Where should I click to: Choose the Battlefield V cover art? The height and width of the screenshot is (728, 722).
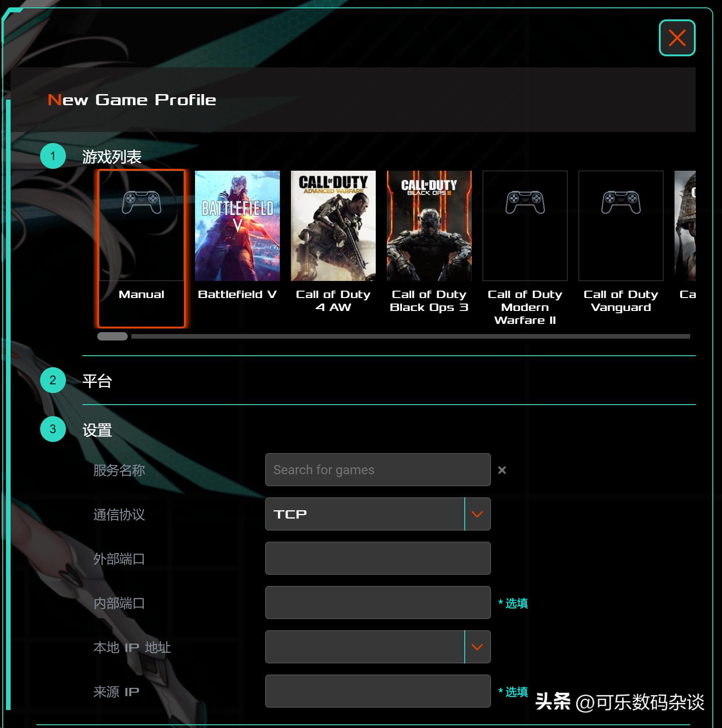237,226
